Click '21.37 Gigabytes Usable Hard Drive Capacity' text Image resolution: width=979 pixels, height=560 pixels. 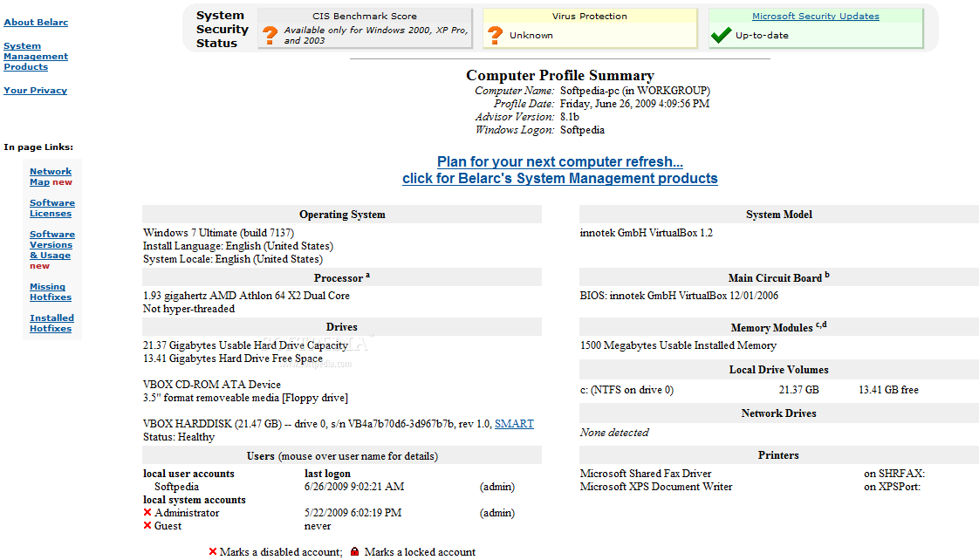click(245, 345)
